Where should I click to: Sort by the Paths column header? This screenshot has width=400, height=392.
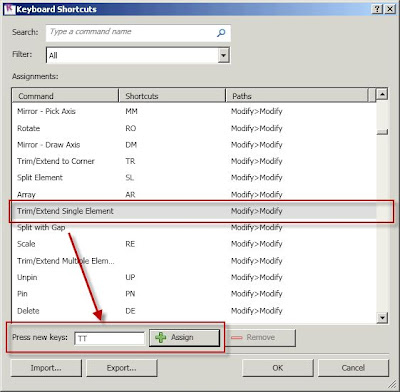coord(297,96)
